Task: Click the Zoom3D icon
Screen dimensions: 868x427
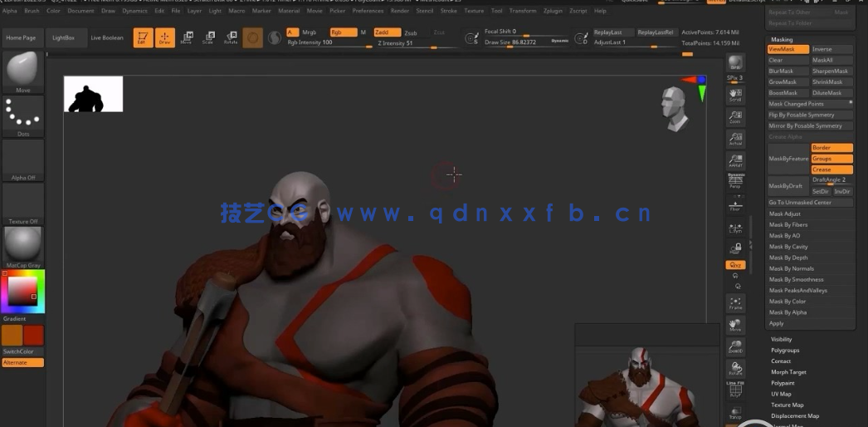Action: (x=735, y=346)
